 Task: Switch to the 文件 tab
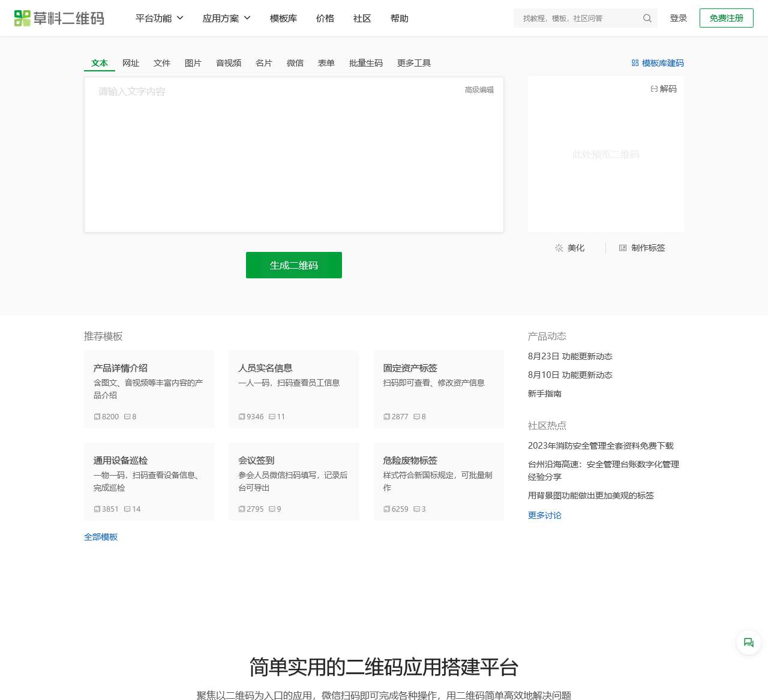tap(162, 63)
